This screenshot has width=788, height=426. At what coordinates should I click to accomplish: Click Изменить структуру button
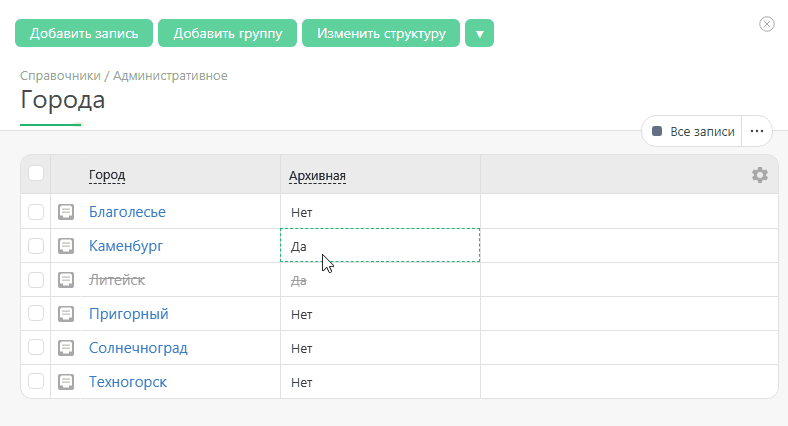(381, 33)
